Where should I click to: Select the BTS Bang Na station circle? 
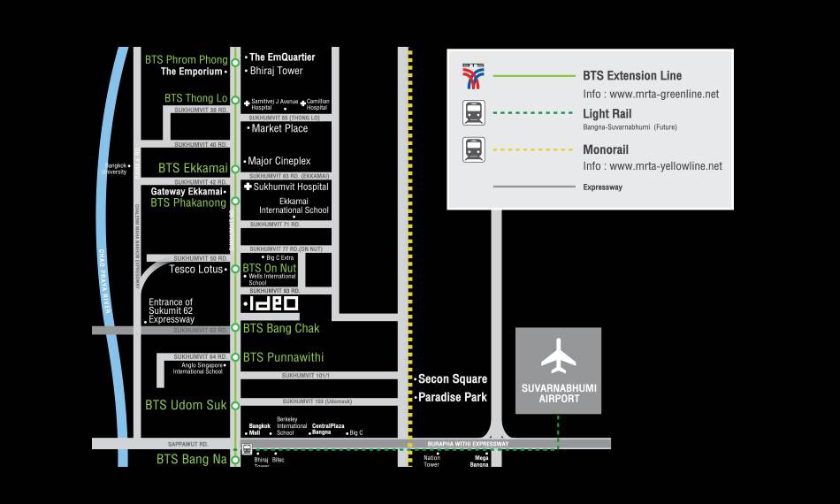(234, 460)
